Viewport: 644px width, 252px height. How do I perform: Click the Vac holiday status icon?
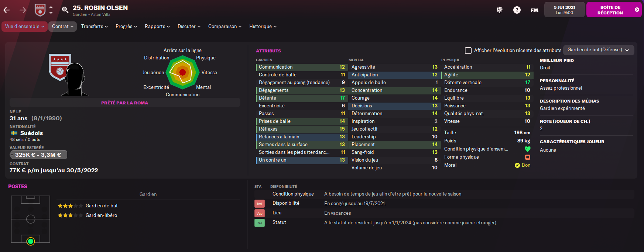tap(260, 213)
